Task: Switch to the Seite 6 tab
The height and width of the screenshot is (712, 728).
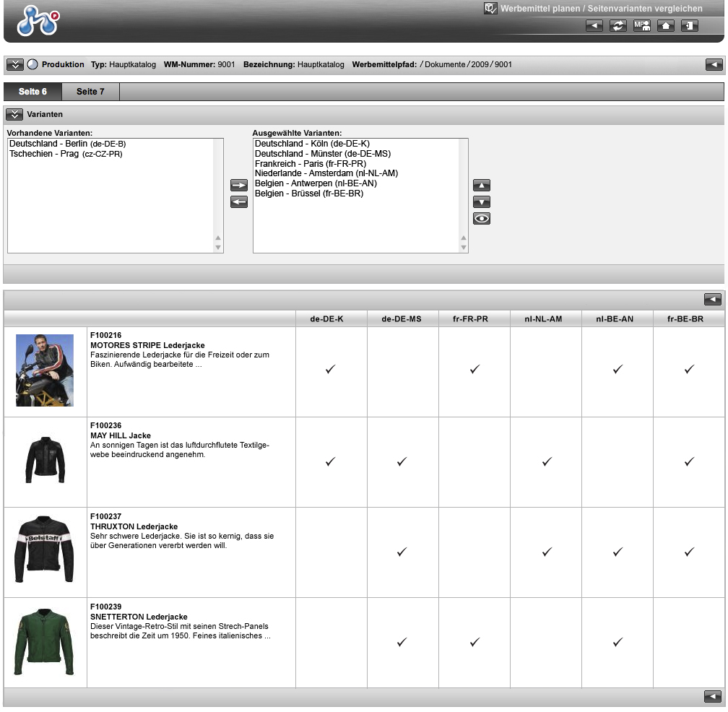Action: (32, 92)
